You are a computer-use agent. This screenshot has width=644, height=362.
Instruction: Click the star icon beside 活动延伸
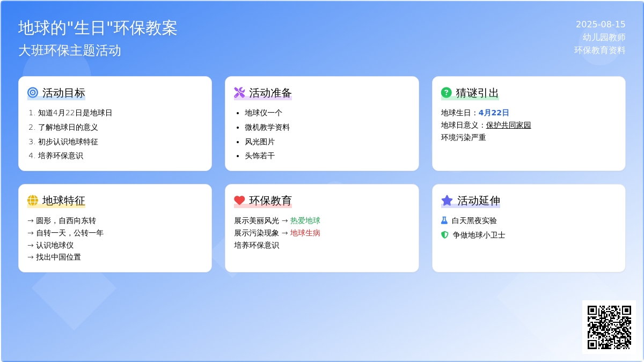click(x=447, y=201)
